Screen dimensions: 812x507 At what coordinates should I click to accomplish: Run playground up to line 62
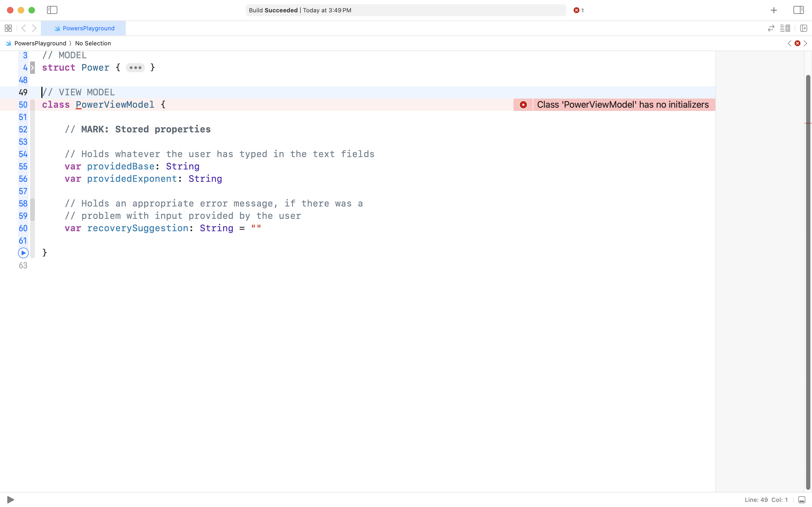[x=23, y=253]
